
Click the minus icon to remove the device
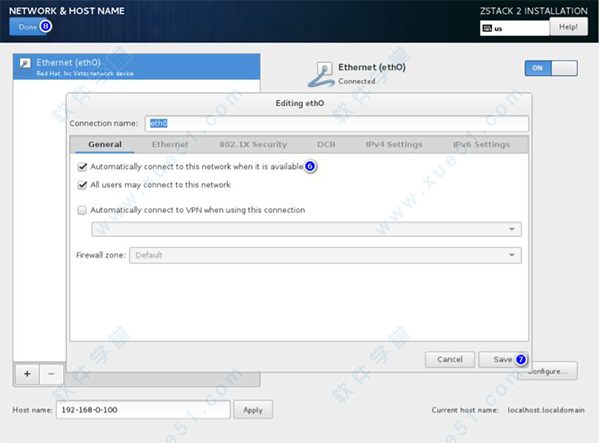51,373
